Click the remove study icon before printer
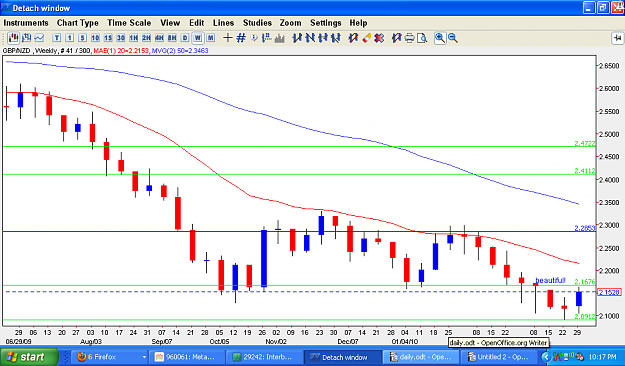 click(396, 38)
